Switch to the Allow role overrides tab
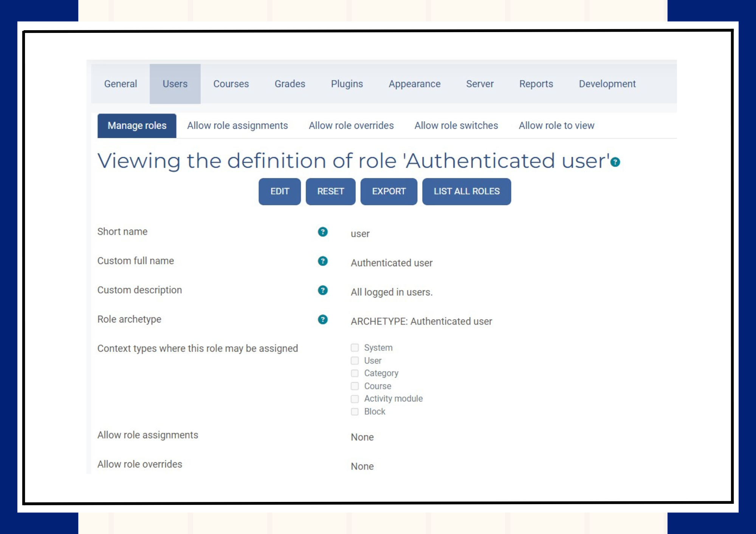Viewport: 756px width, 534px height. coord(351,125)
